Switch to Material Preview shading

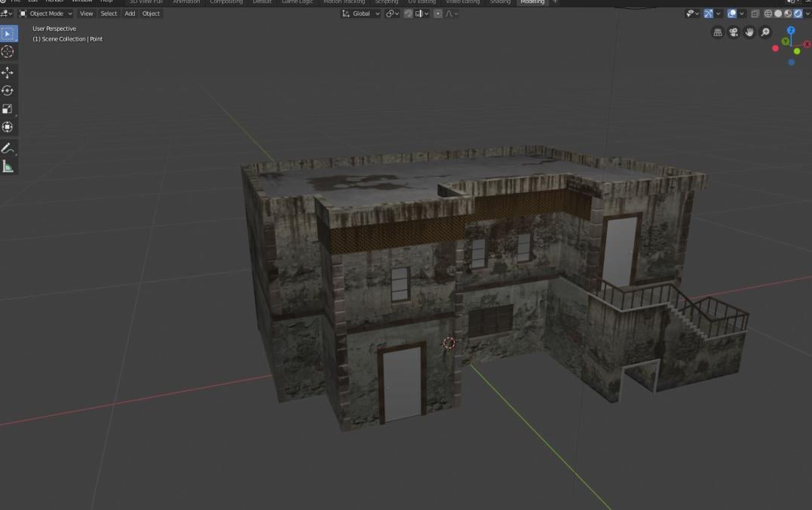tap(788, 14)
